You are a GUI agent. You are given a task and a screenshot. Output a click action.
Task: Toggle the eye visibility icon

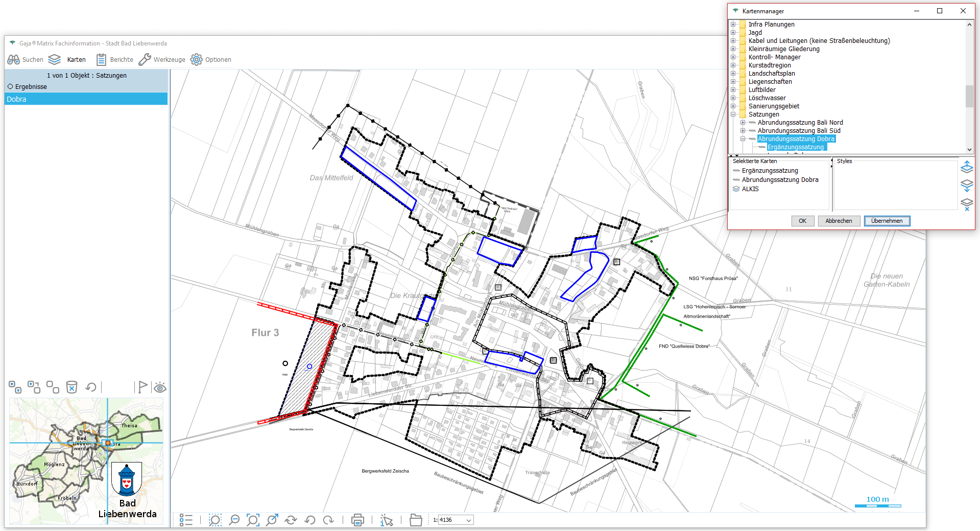(160, 387)
